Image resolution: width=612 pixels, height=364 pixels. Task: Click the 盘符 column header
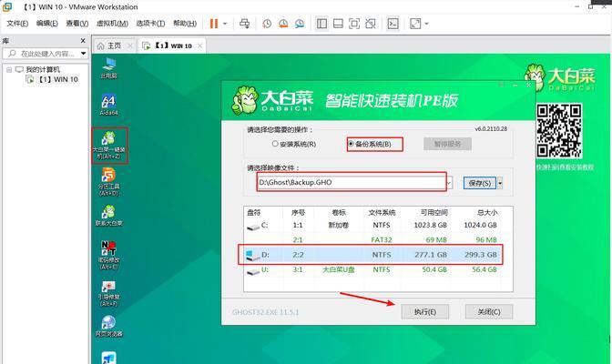pos(254,213)
